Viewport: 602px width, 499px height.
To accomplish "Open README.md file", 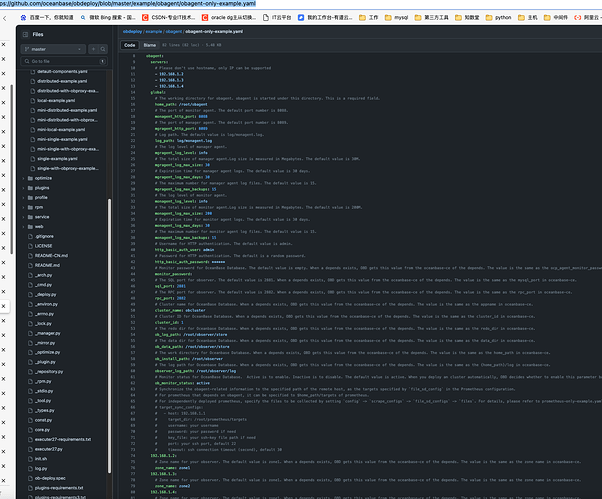I will pyautogui.click(x=47, y=265).
